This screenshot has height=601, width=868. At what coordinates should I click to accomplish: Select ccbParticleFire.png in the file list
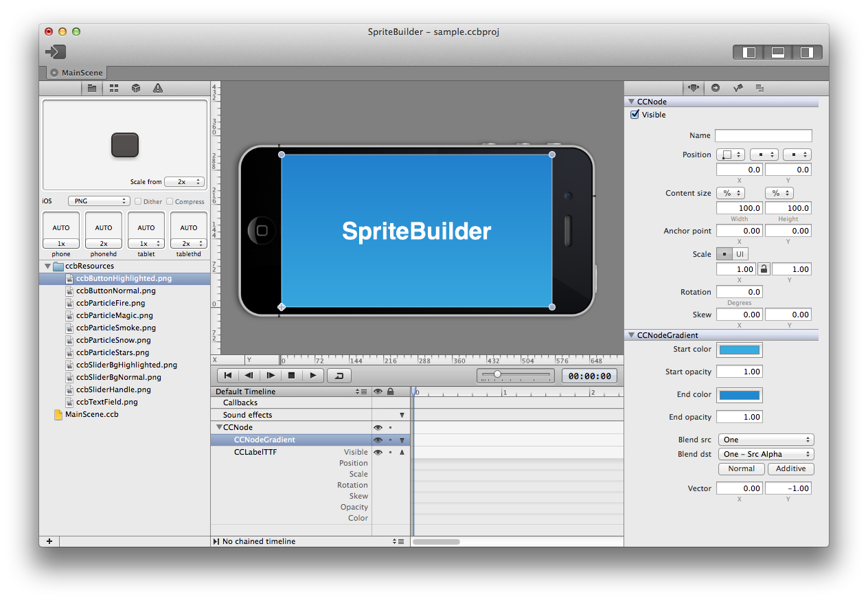click(111, 303)
